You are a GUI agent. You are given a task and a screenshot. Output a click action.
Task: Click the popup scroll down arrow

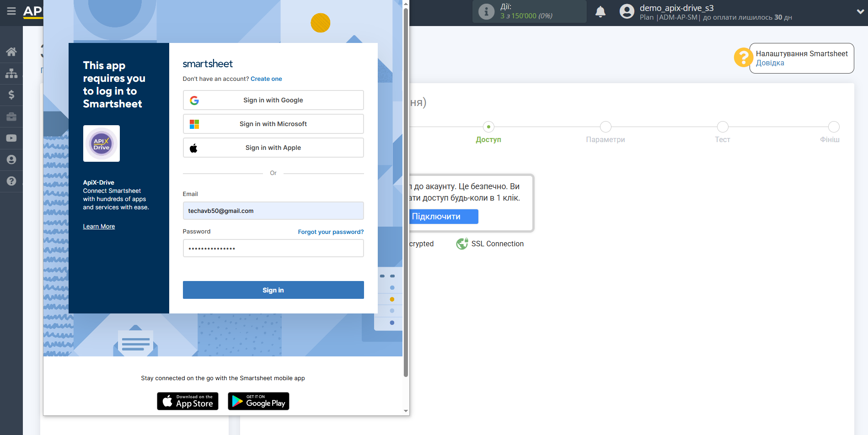pos(406,411)
